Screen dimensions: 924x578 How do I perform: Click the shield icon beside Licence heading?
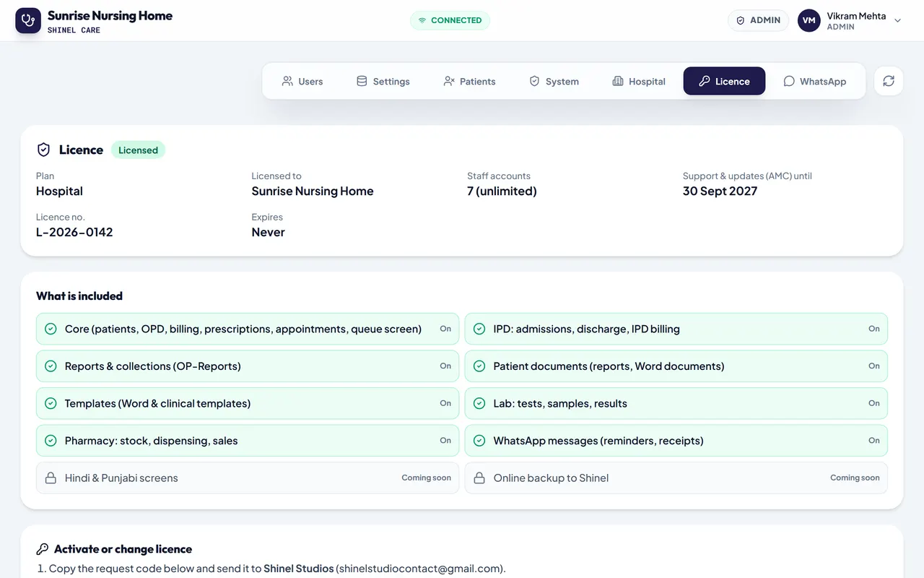pos(43,150)
